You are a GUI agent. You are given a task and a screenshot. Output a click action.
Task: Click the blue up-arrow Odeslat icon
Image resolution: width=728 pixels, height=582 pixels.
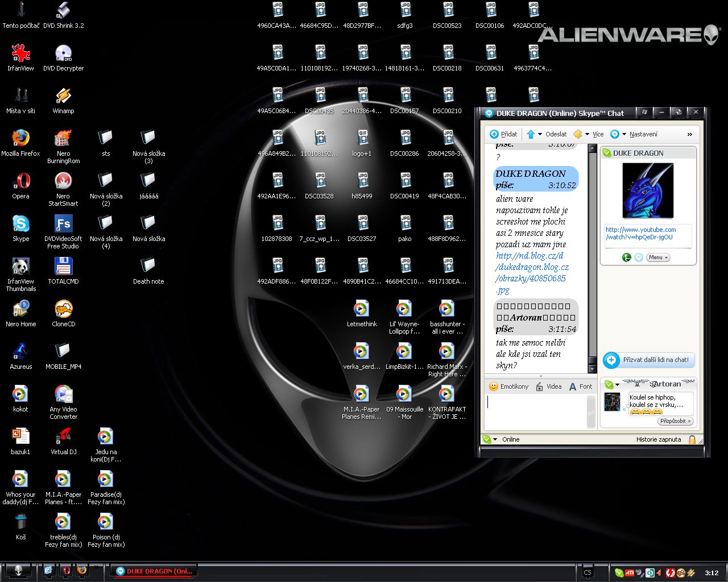(531, 134)
